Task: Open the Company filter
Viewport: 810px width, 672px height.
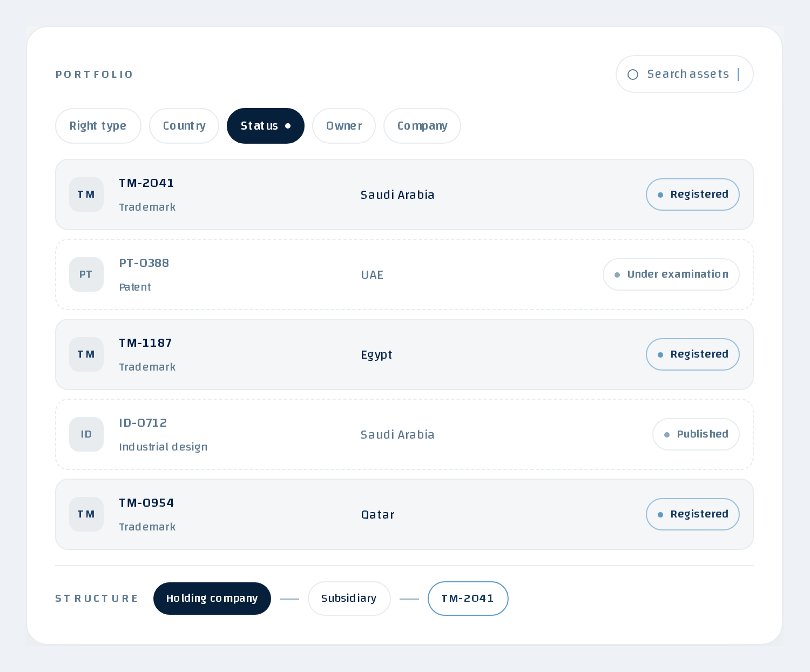Action: point(422,126)
